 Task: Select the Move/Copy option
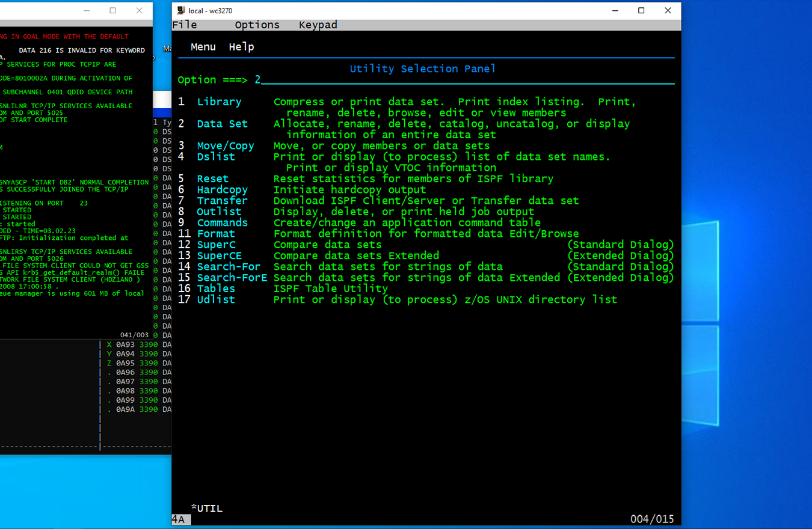[x=225, y=146]
